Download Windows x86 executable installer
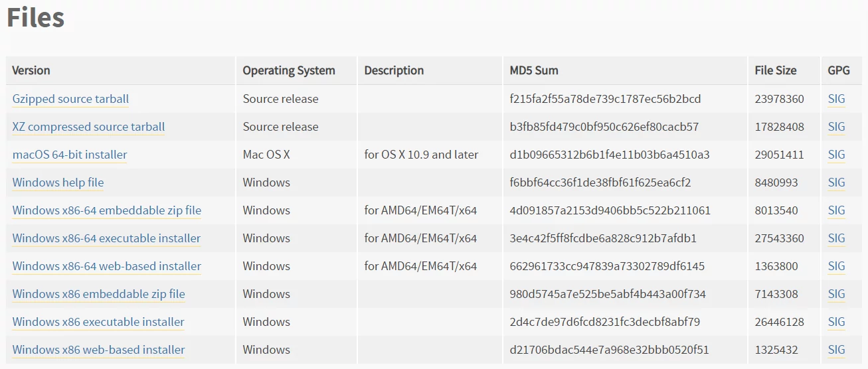Viewport: 868px width, 369px height. click(98, 322)
